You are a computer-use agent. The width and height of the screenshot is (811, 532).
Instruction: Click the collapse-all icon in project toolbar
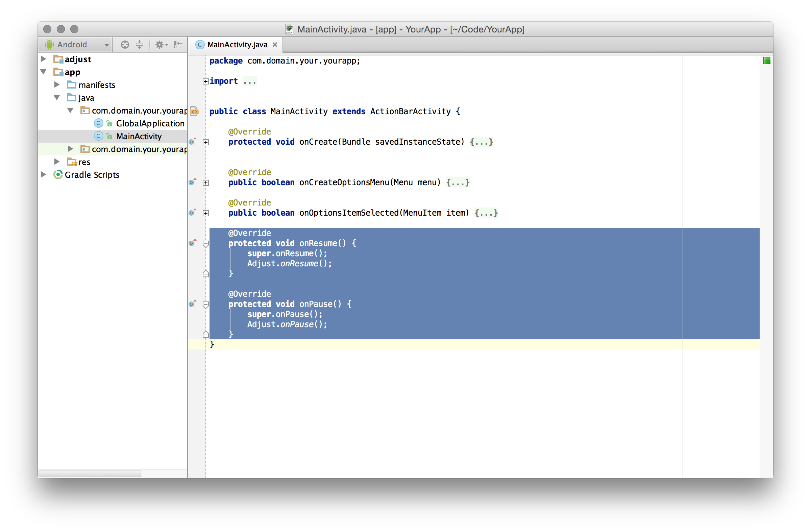click(140, 45)
